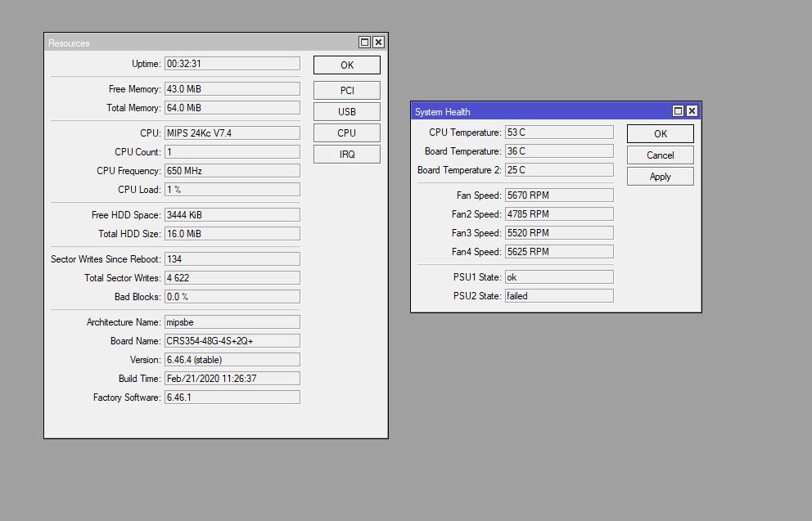Click the Total Memory field 64.0 MiB
This screenshot has width=812, height=521.
tap(232, 108)
